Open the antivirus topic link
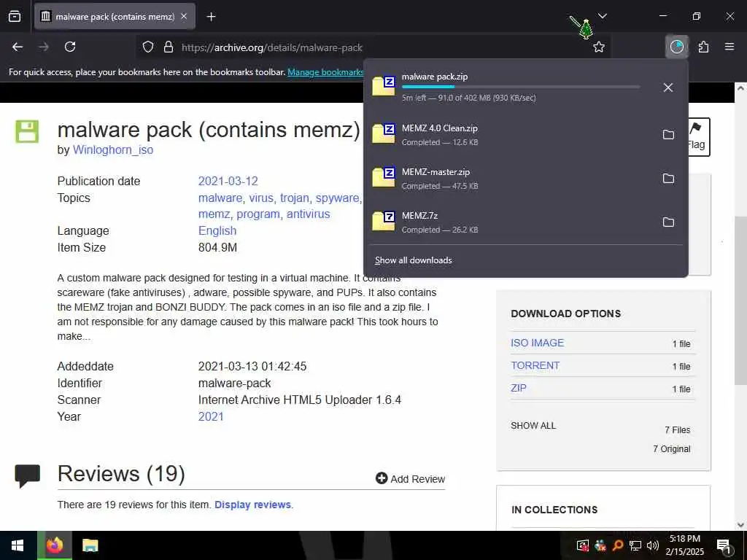This screenshot has width=747, height=560. [x=309, y=214]
